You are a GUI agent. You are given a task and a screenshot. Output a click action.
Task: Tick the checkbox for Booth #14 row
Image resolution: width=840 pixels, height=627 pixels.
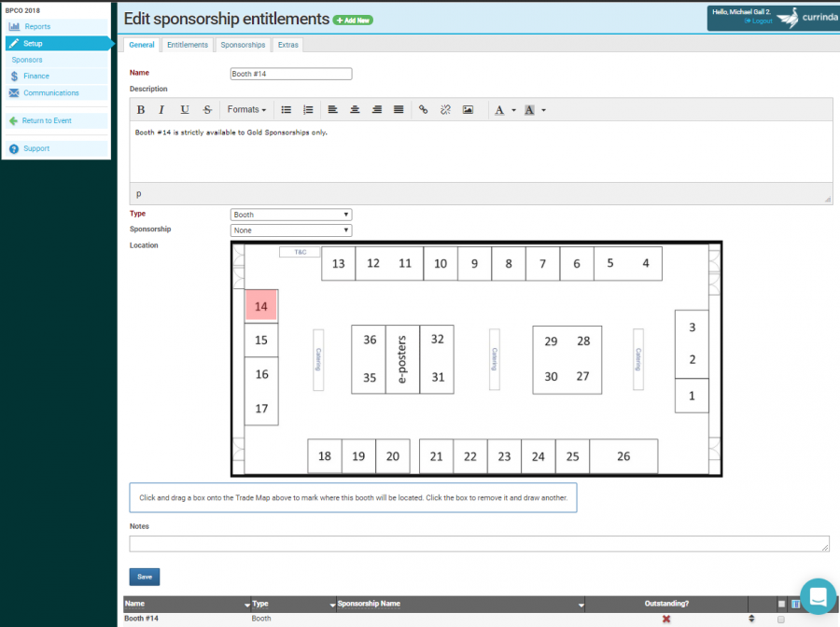(781, 620)
